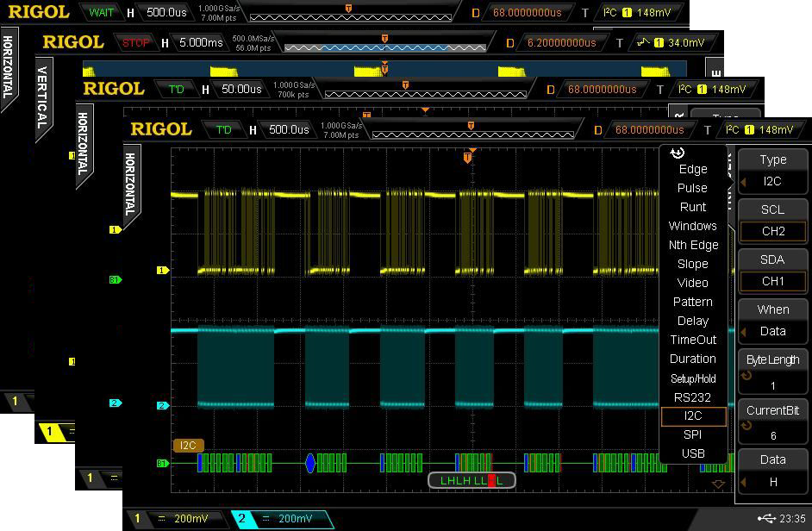This screenshot has height=531, width=812.
Task: Open the When Data condition menu
Action: click(772, 321)
